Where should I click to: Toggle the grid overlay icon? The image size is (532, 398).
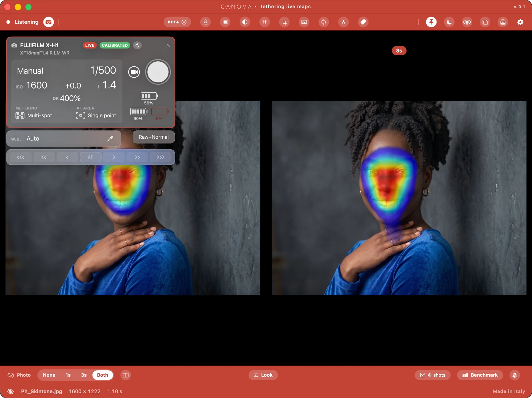265,22
